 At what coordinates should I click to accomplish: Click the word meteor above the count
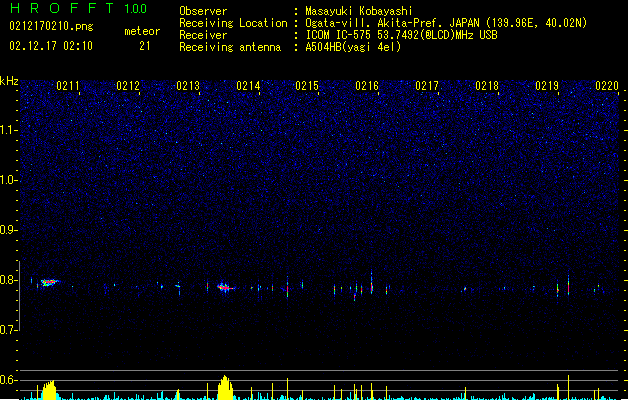(142, 31)
